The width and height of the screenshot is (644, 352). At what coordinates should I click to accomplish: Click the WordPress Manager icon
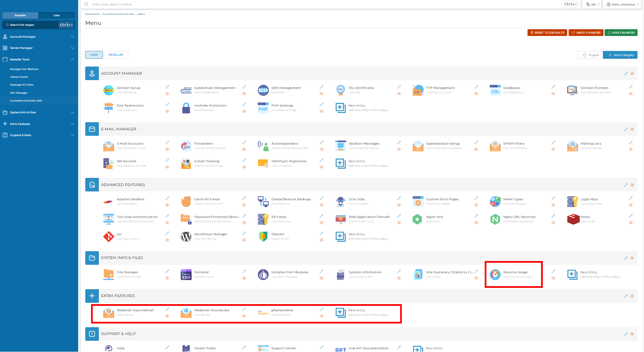[x=186, y=237]
